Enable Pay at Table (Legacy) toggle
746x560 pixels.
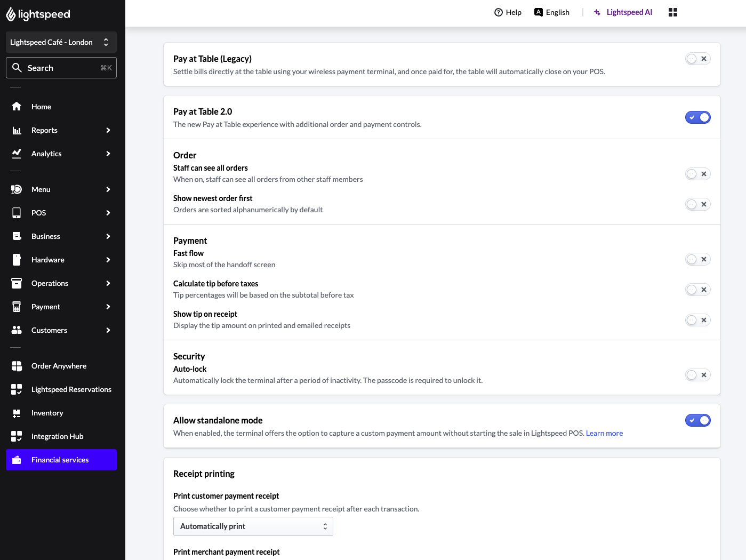coord(697,59)
